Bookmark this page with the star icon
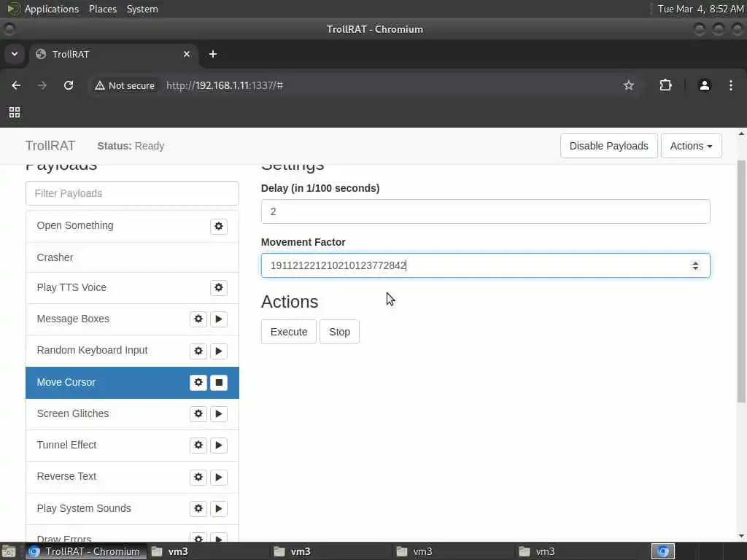This screenshot has width=747, height=560. (629, 85)
